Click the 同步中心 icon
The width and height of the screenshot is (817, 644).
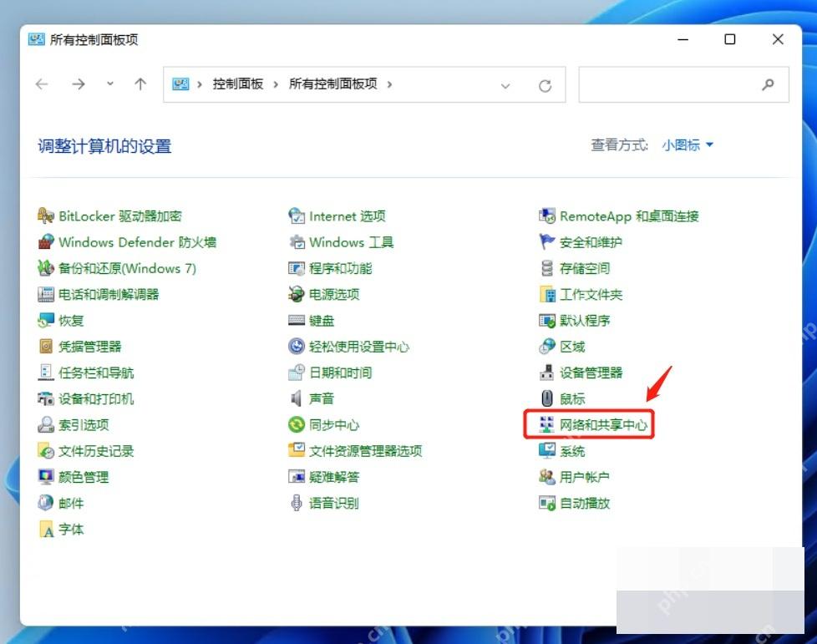(297, 424)
